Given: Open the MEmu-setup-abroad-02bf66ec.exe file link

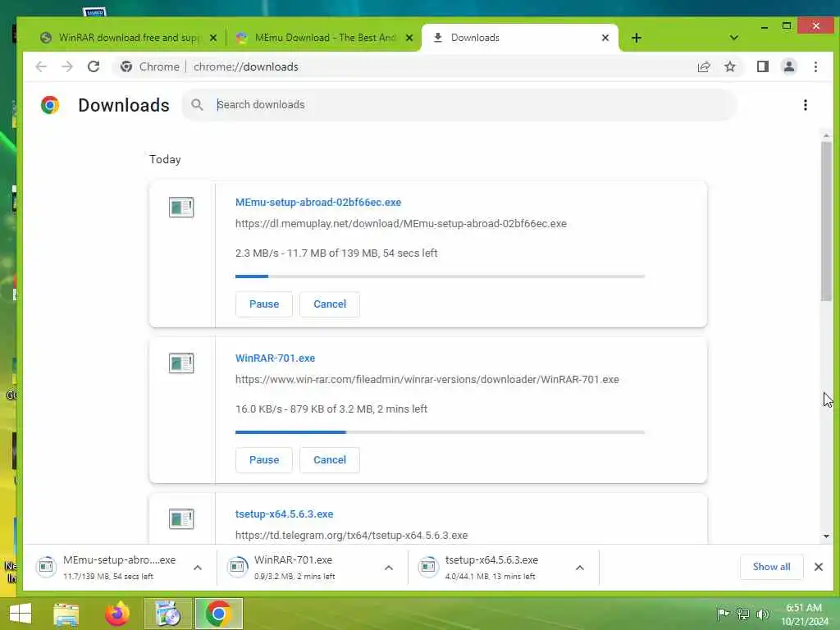Looking at the screenshot, I should (x=318, y=202).
